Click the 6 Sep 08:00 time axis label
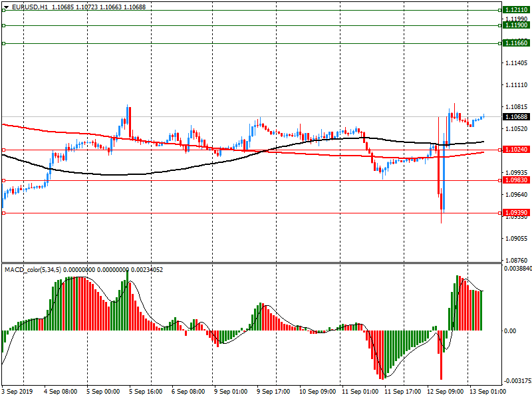This screenshot has width=532, height=399. pos(188,392)
